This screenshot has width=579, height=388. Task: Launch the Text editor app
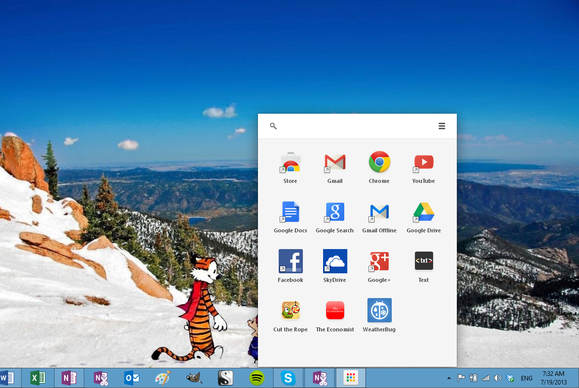tap(424, 267)
